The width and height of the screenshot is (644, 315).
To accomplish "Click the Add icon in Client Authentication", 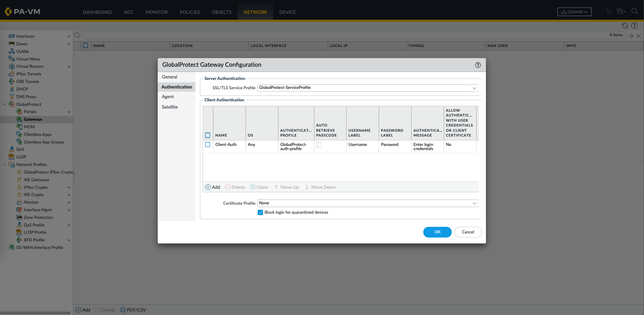I will [x=208, y=187].
